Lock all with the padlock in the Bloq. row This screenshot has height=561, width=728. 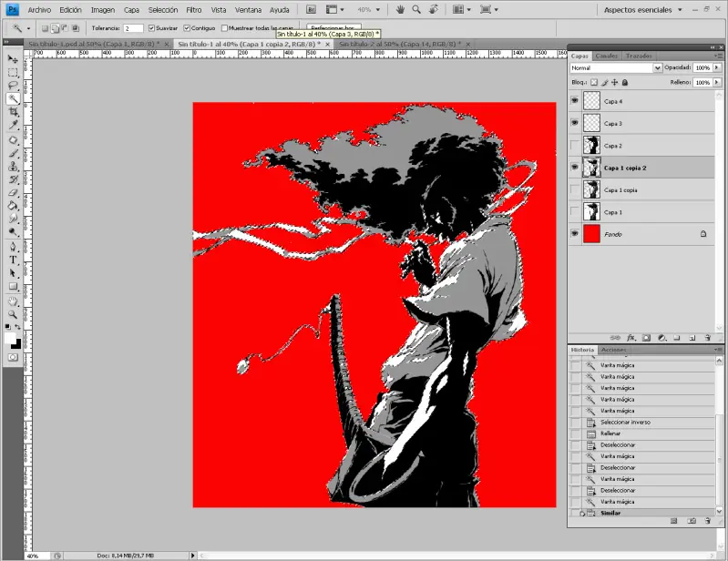click(625, 83)
